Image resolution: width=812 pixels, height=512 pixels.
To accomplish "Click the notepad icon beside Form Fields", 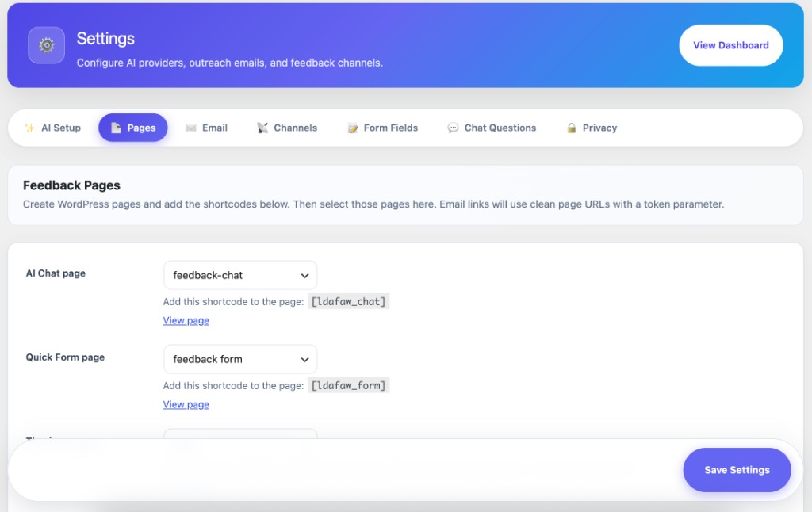I will pos(353,128).
